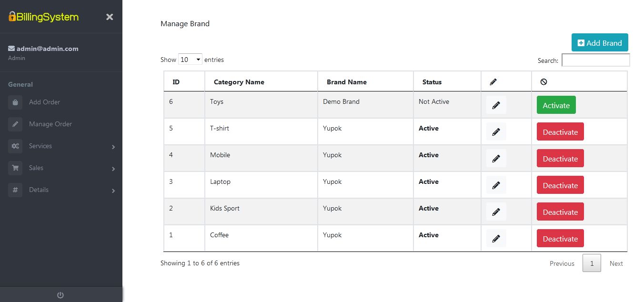Viewport: 644px width, 302px height.
Task: Click the pencil icon in the table header
Action: (493, 81)
